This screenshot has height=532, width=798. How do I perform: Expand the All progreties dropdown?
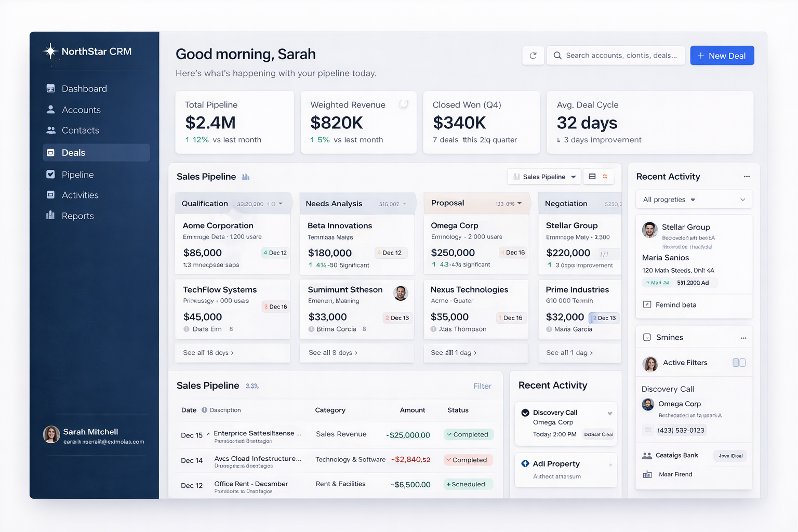click(694, 199)
